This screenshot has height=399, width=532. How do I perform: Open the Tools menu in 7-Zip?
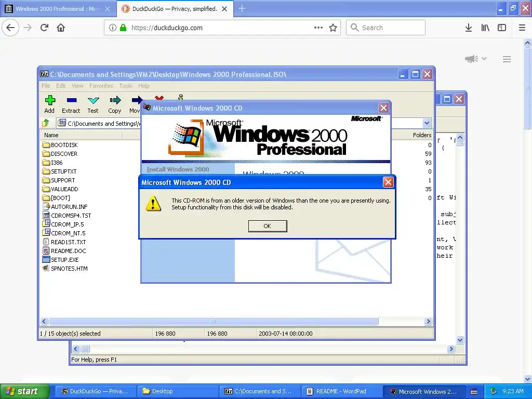click(x=125, y=86)
